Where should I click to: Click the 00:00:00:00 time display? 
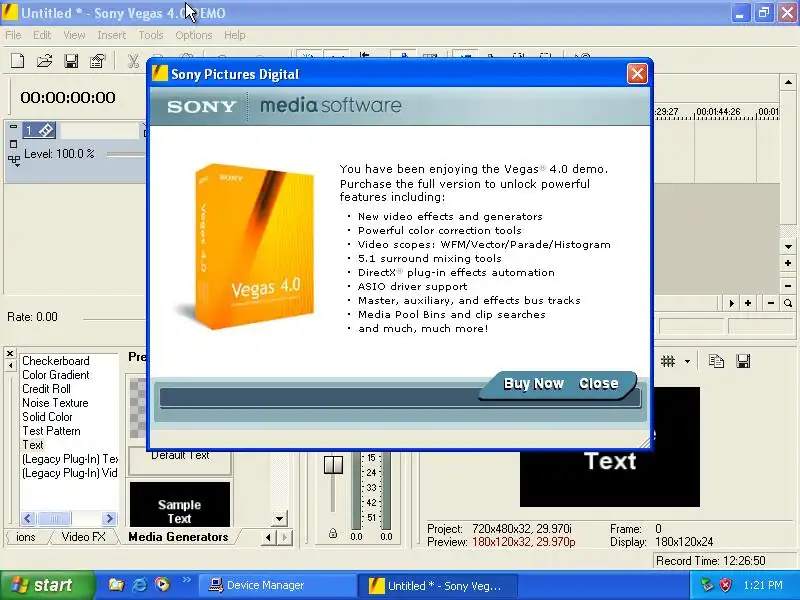click(x=68, y=97)
